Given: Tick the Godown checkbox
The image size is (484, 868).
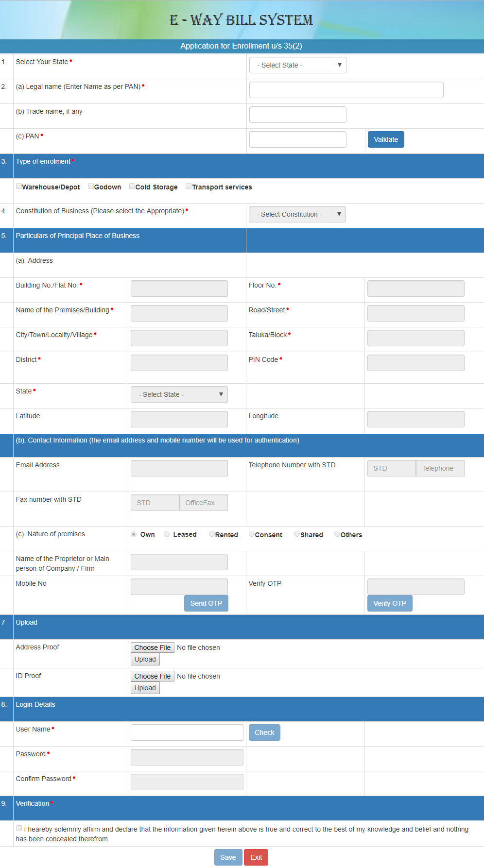Looking at the screenshot, I should click(x=91, y=187).
